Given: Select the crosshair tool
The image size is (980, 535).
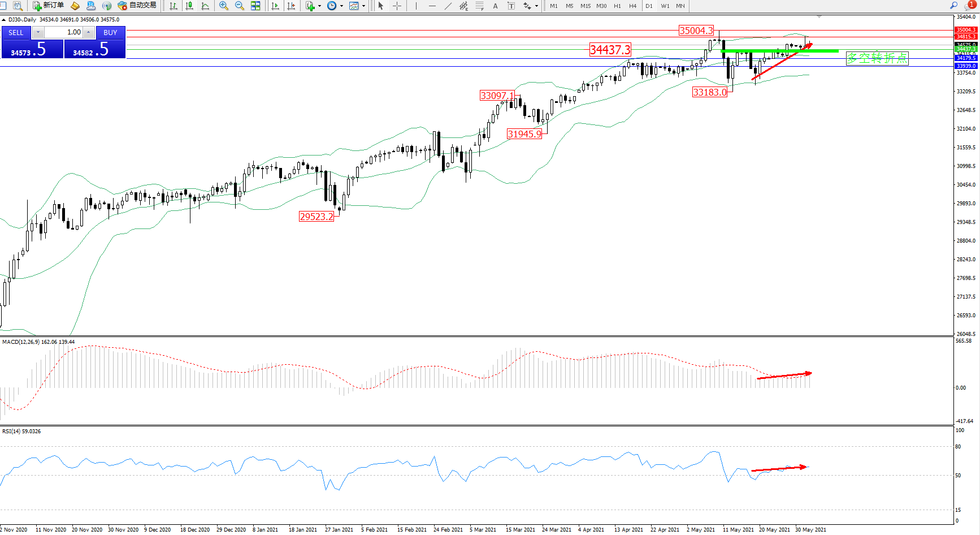Looking at the screenshot, I should [397, 6].
